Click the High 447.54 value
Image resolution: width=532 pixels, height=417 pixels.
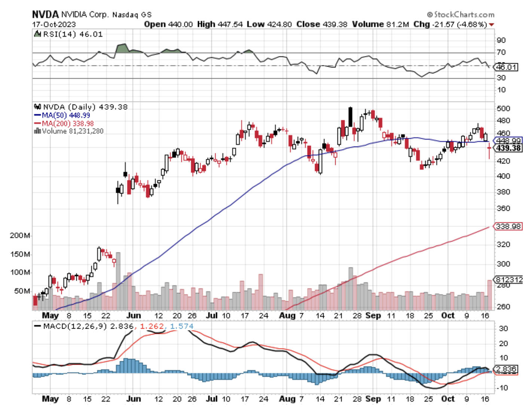pyautogui.click(x=220, y=24)
